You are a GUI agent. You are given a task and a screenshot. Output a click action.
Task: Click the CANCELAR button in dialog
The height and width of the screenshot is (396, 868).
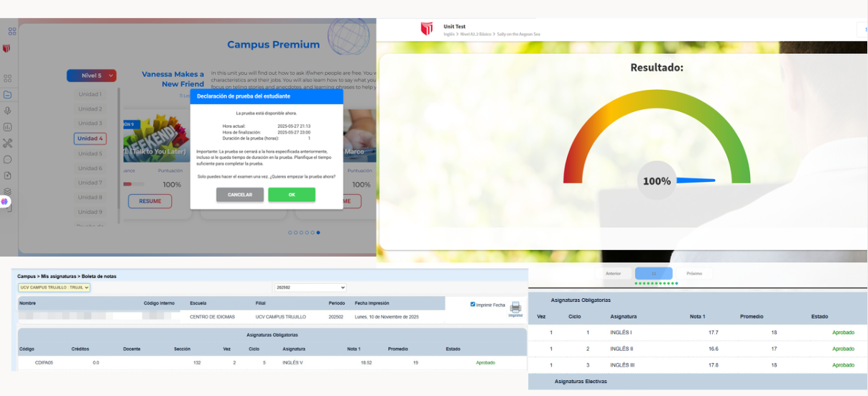[240, 195]
